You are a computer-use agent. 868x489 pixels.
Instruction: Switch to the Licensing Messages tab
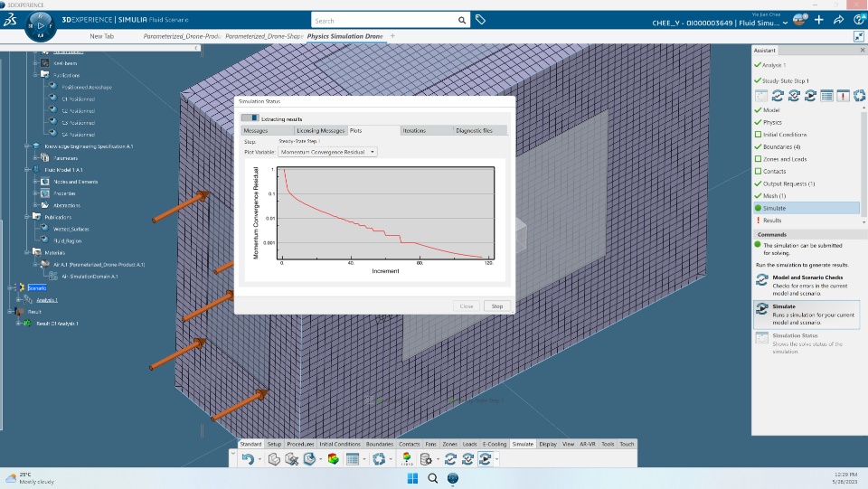coord(320,130)
